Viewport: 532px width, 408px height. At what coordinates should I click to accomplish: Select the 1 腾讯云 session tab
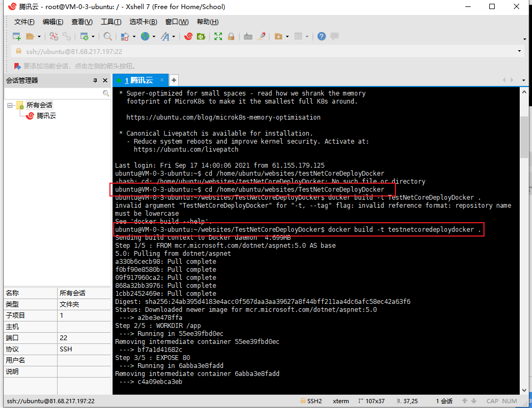coord(139,80)
